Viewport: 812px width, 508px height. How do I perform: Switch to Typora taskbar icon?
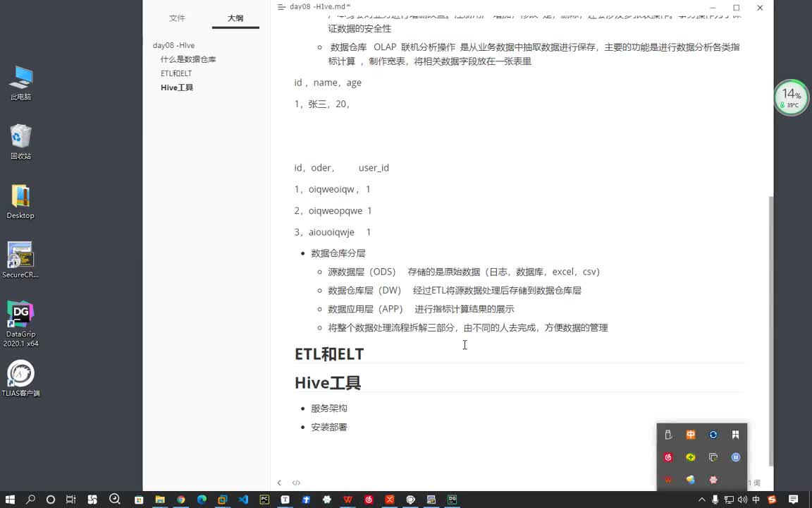click(285, 500)
